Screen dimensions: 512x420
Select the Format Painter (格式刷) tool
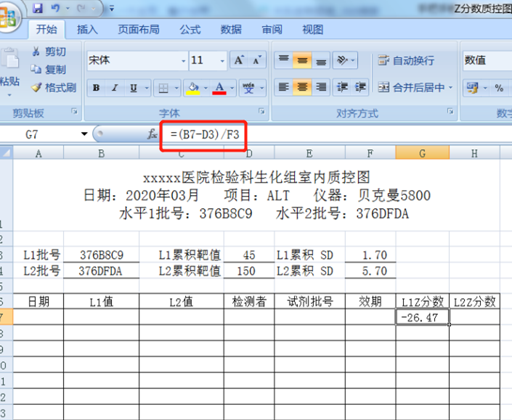click(x=37, y=87)
